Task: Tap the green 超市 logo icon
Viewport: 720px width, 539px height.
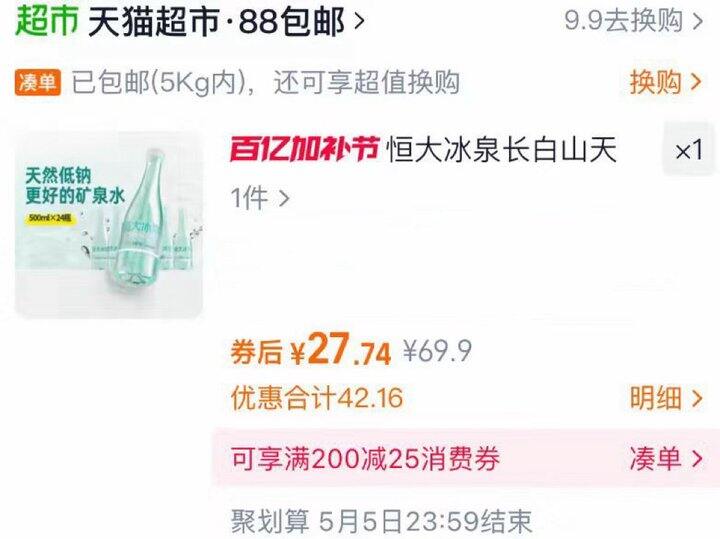Action: (x=47, y=21)
